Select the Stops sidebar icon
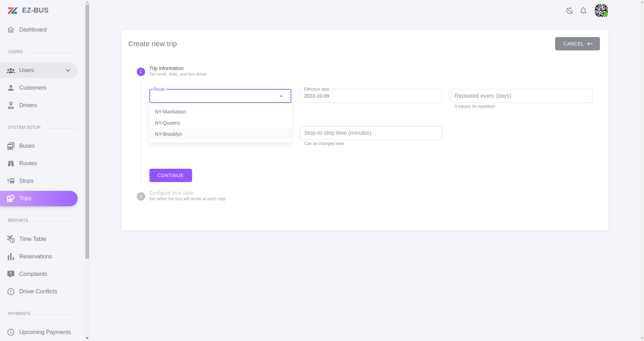This screenshot has width=644, height=341. [26, 181]
